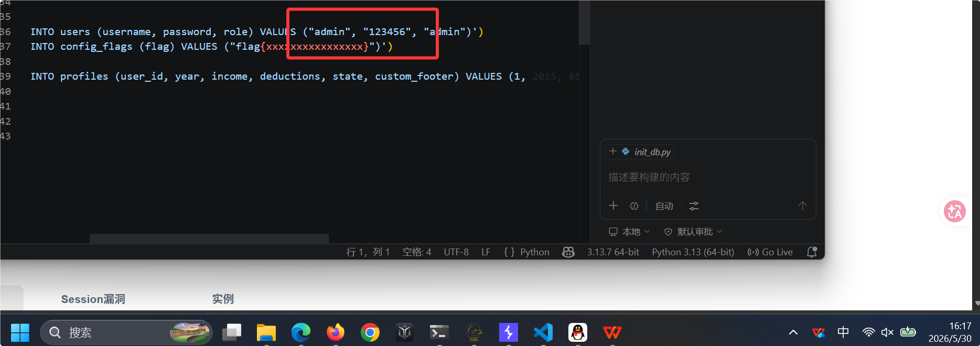This screenshot has width=980, height=346.
Task: Click the pink translate floating icon
Action: click(x=955, y=211)
